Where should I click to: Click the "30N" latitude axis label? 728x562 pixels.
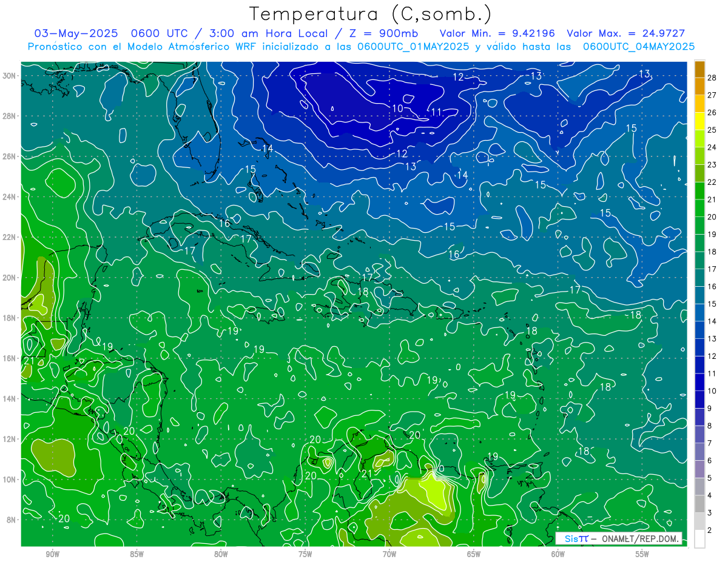[x=10, y=76]
